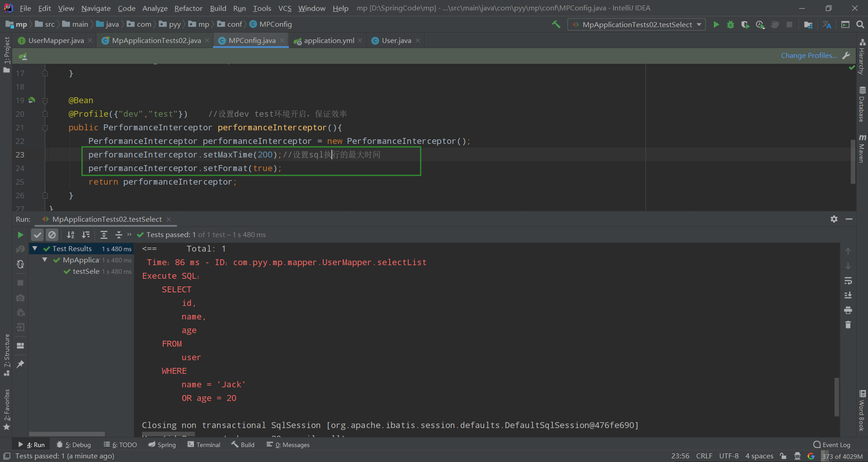Viewport: 868px width, 462px height.
Task: Open Run Anything icon in toolbar
Action: (845, 24)
